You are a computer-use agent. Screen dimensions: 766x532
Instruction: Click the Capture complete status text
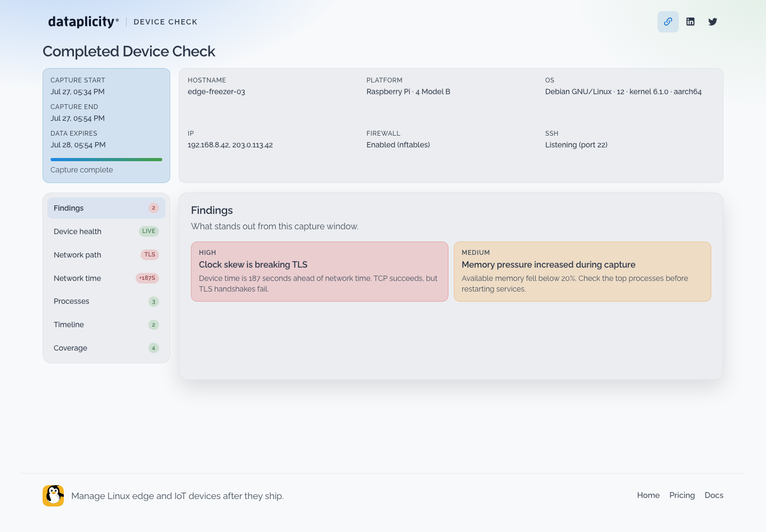(82, 170)
